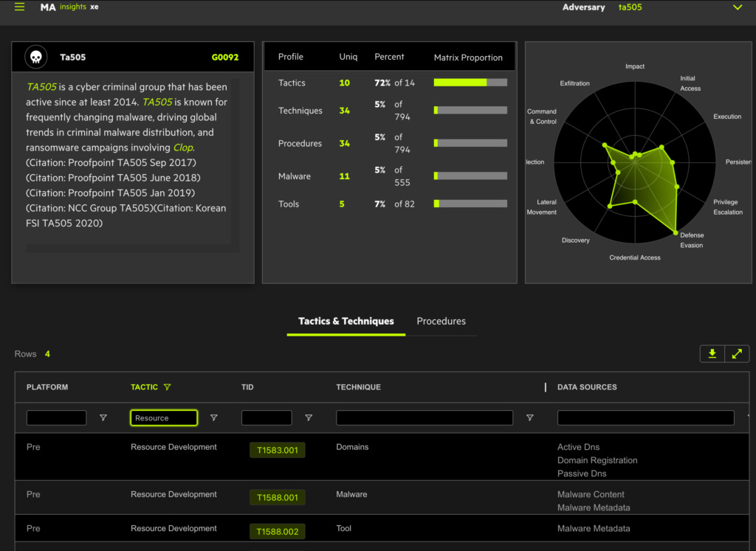The image size is (756, 551).
Task: Open the ta505 adversary selector
Action: click(x=630, y=7)
